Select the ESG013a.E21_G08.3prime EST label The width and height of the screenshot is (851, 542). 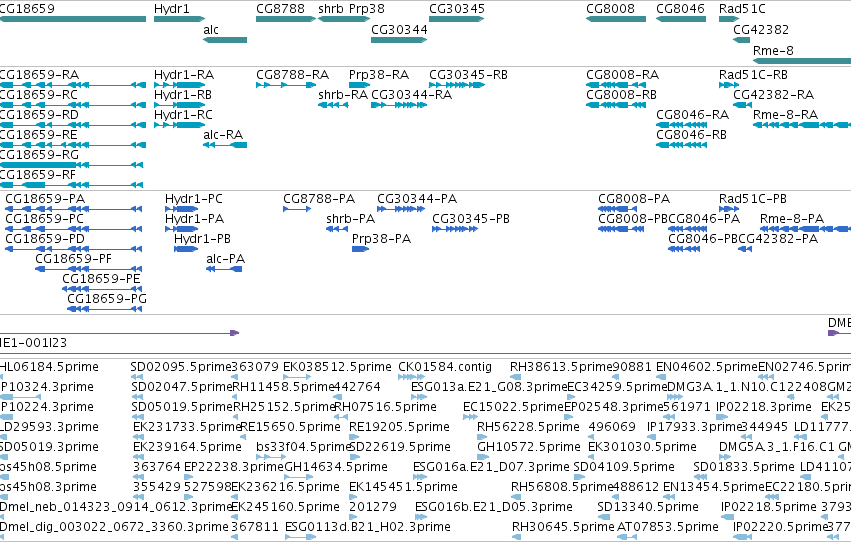tap(489, 387)
